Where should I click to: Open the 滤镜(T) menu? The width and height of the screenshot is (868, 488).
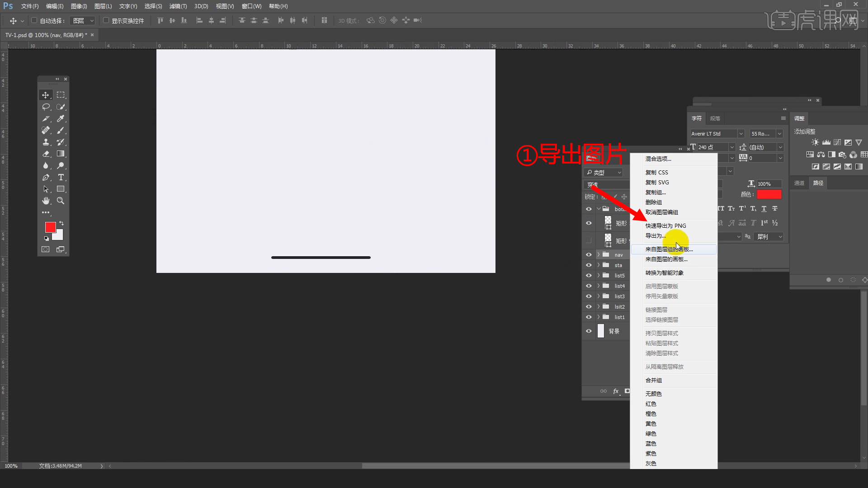178,6
